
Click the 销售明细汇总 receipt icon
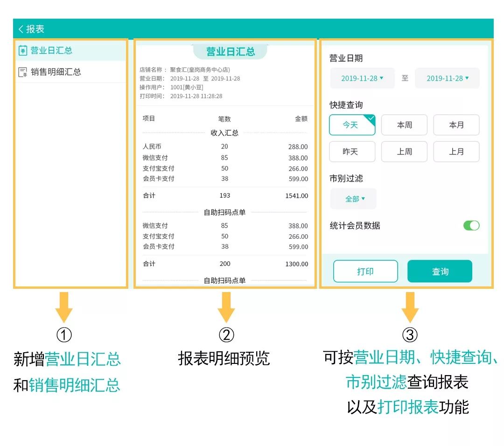(x=22, y=72)
